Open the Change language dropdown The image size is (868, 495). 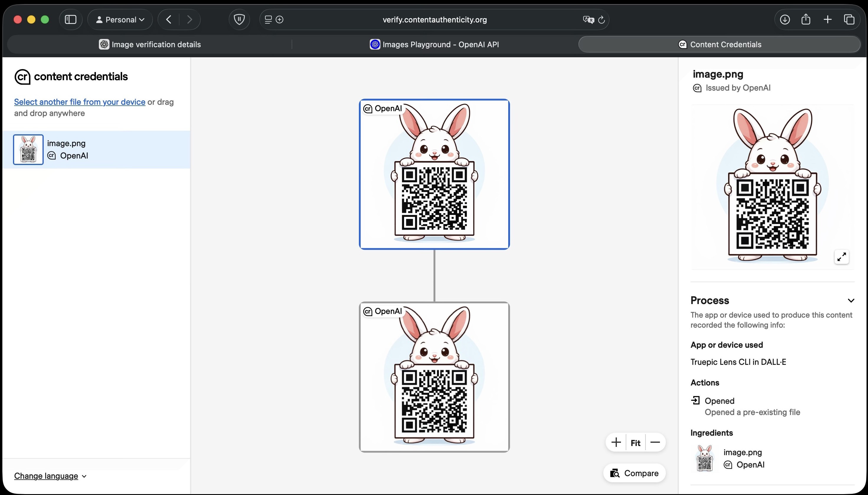pos(50,476)
